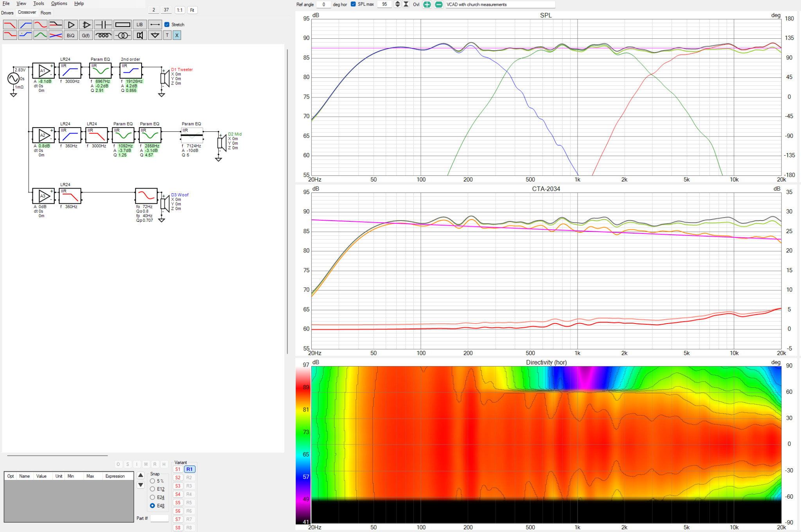Switch to the Crossover tab
This screenshot has width=801, height=532.
click(27, 13)
